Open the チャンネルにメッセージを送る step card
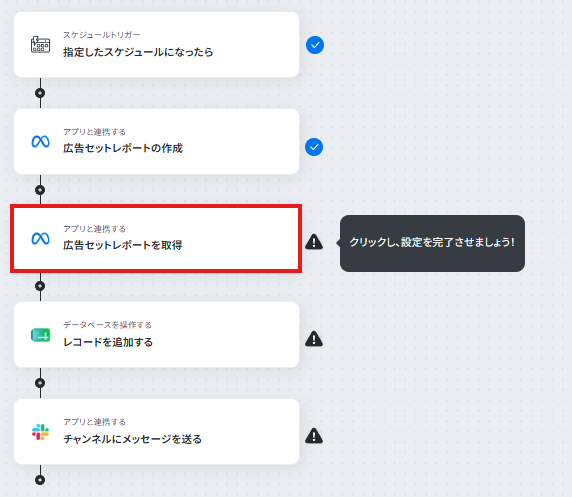Screen dimensions: 572x497 pyautogui.click(x=156, y=432)
